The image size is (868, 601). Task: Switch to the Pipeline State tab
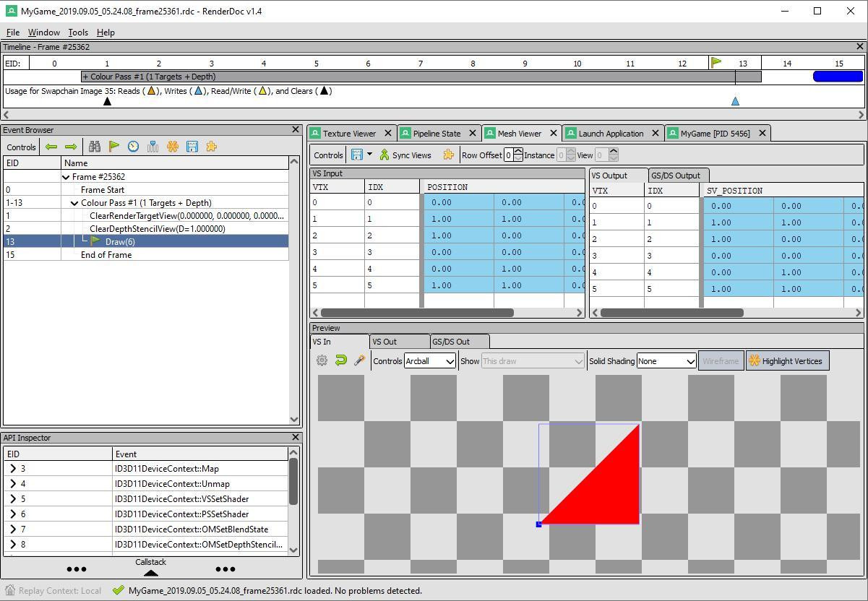437,133
